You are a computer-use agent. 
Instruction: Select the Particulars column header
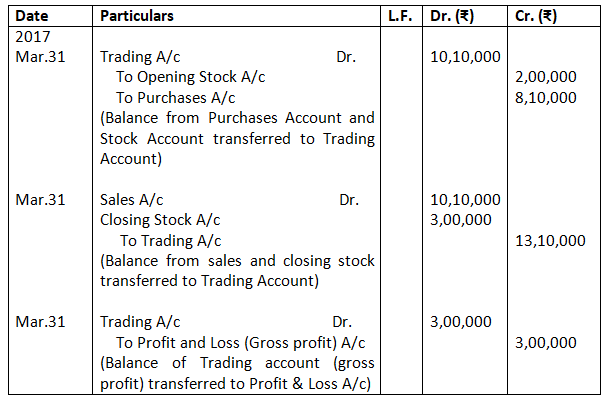[137, 17]
